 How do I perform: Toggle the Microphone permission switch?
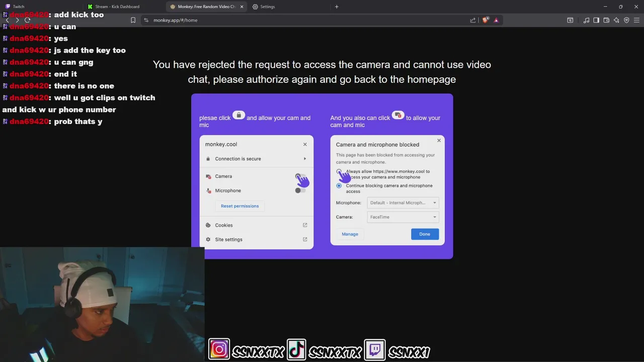300,191
